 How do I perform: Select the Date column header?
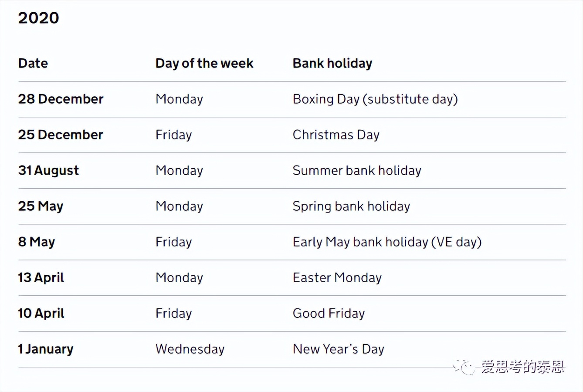[x=33, y=64]
